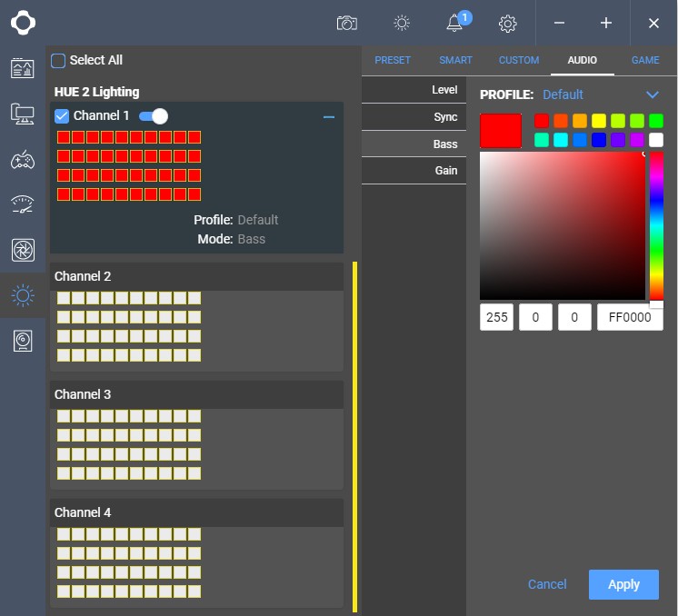Uncheck the Channel 1 checkbox

(x=62, y=116)
